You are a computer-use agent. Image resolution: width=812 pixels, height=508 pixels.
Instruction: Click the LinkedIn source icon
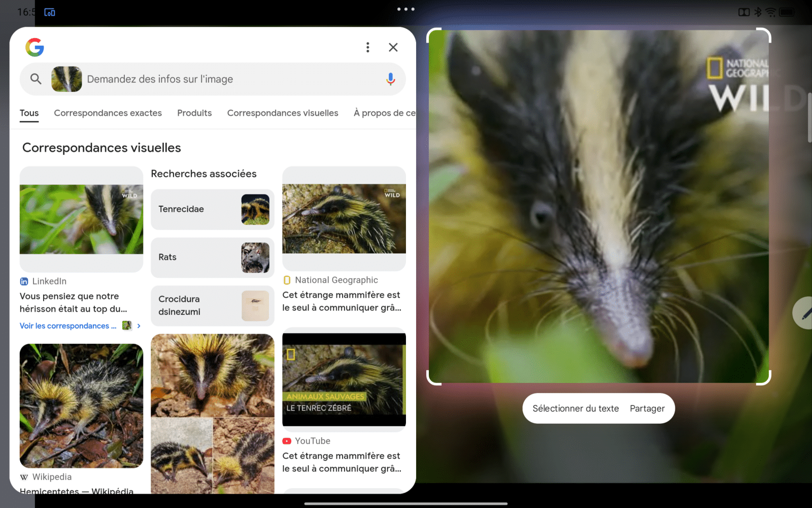coord(24,281)
